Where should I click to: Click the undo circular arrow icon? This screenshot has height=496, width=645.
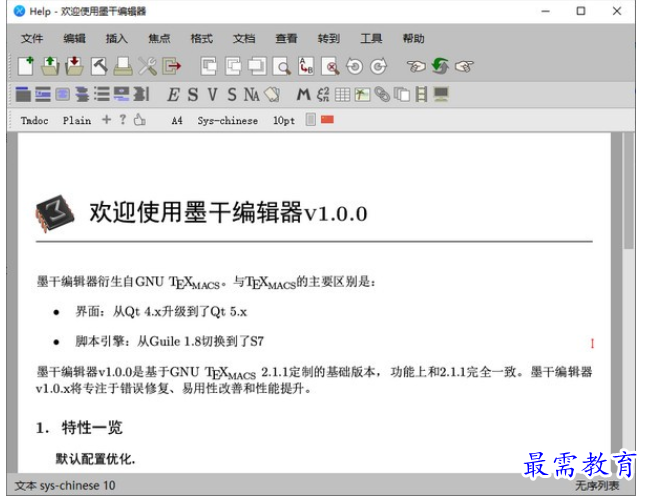coord(355,66)
